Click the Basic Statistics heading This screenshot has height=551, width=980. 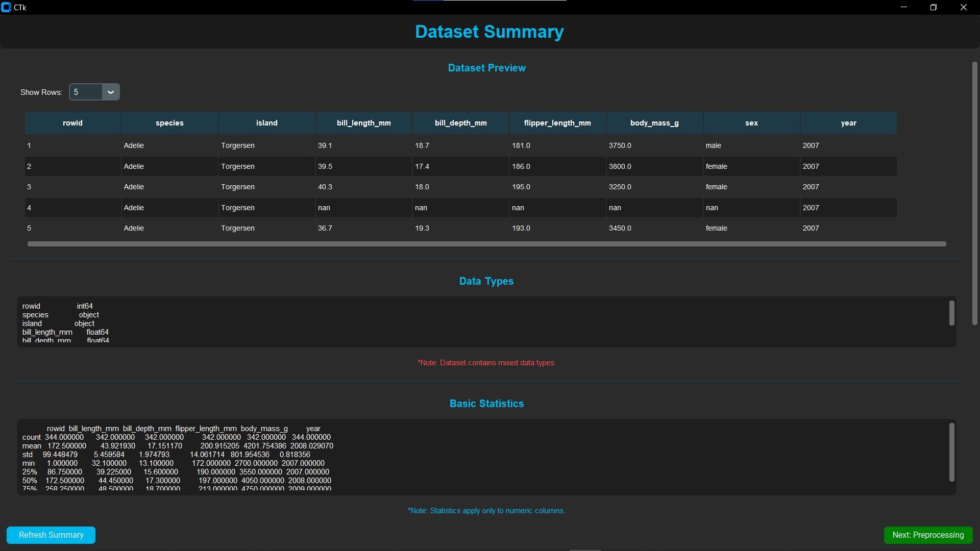pyautogui.click(x=486, y=404)
